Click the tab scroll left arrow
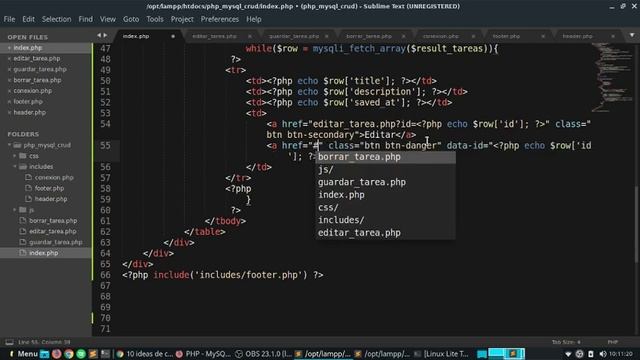 [x=99, y=36]
